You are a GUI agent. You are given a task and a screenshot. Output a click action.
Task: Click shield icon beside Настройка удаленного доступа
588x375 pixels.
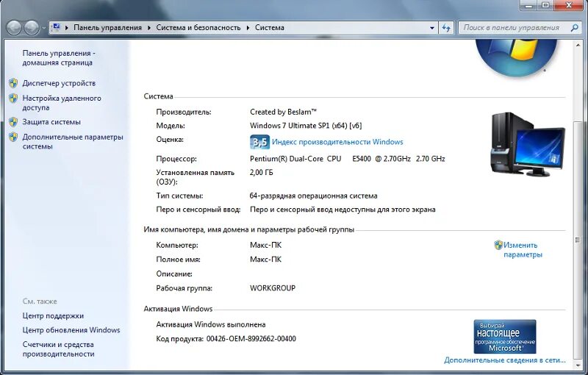[x=13, y=99]
